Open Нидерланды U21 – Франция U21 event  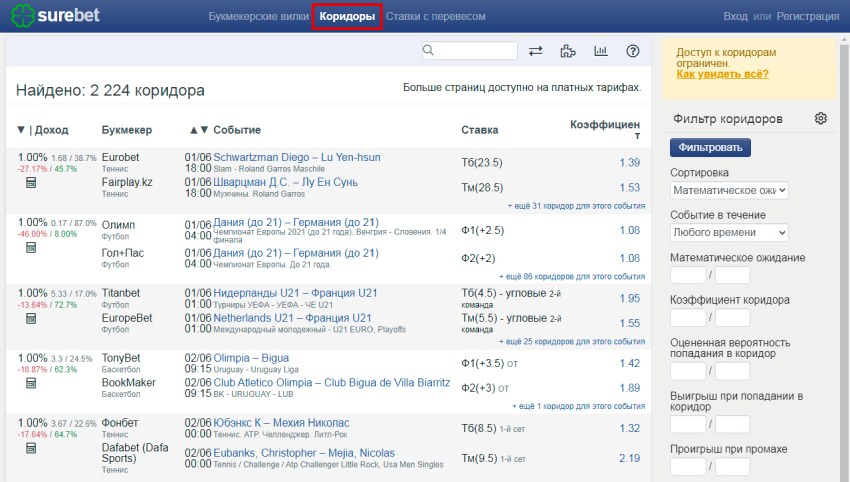pos(295,293)
